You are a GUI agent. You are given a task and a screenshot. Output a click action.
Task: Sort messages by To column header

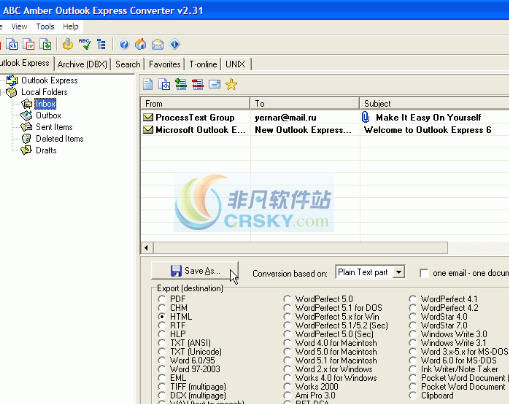pos(305,104)
